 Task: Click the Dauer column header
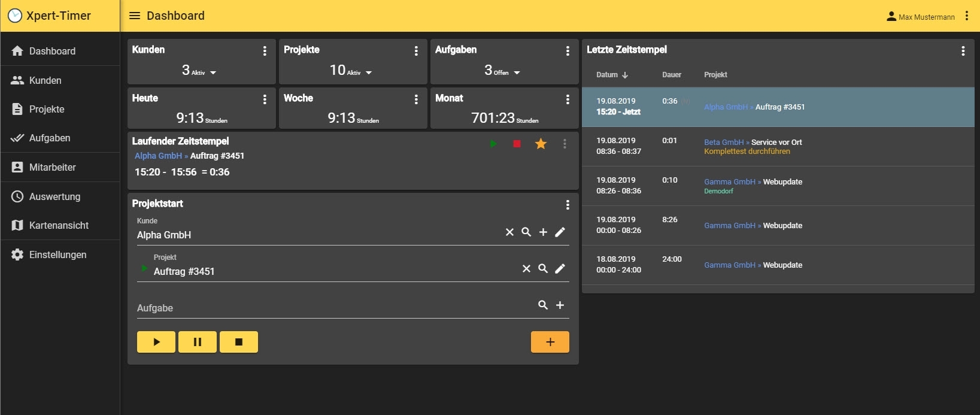672,75
